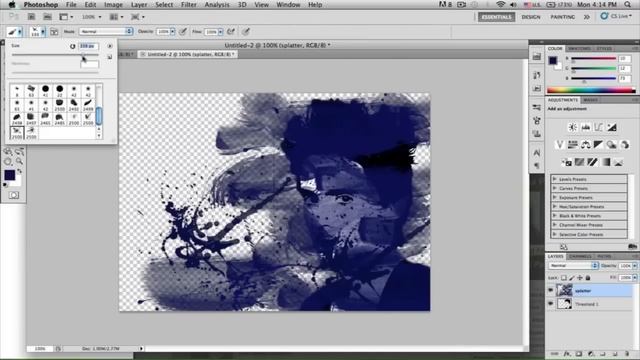Image resolution: width=640 pixels, height=360 pixels.
Task: Add an Exposure adjustment
Action: point(611,127)
